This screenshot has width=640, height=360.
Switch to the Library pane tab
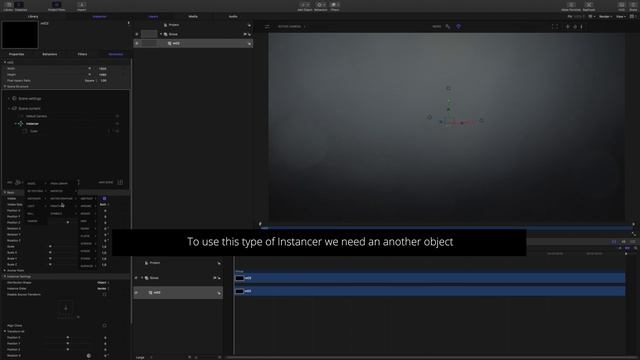coord(33,17)
